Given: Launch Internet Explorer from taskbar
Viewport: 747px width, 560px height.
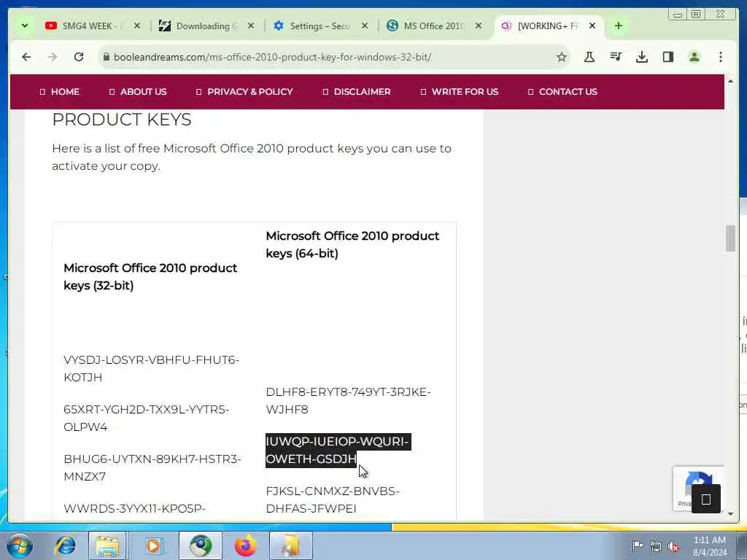Looking at the screenshot, I should click(66, 545).
